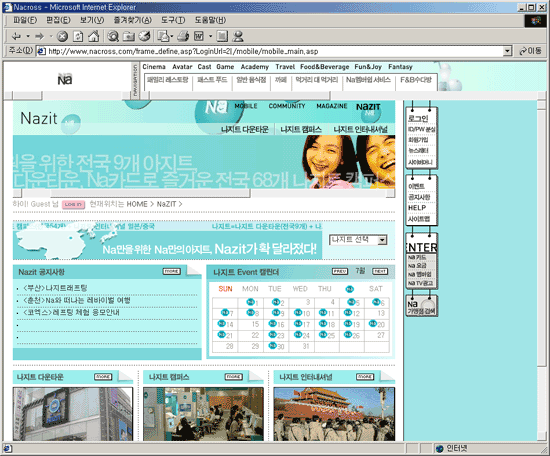
Task: Click the NEXT calendar button
Action: coord(380,271)
